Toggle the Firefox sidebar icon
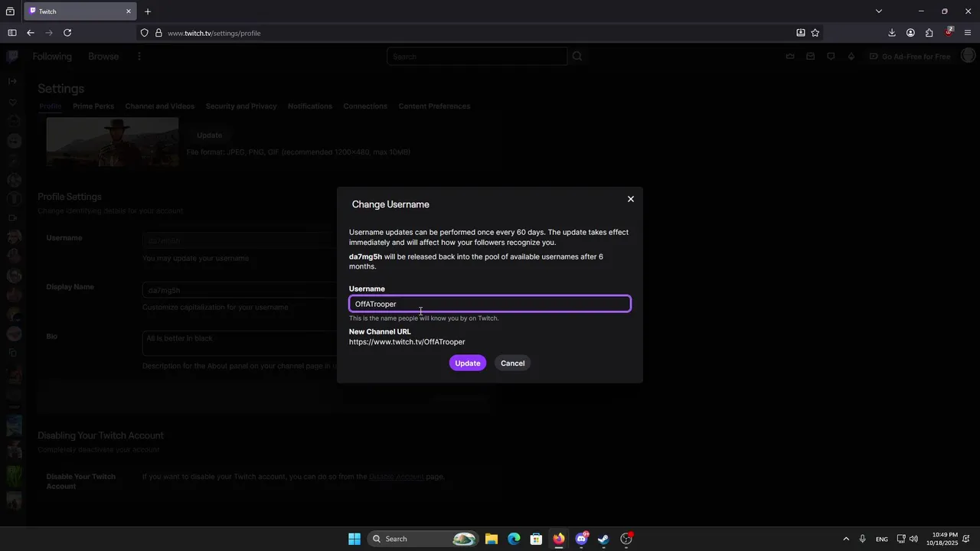980x551 pixels. pos(12,33)
